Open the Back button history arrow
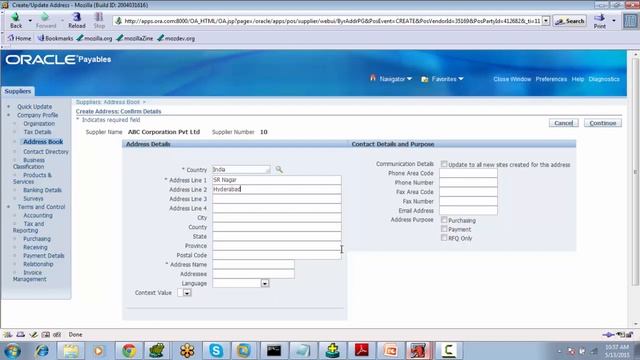 (30, 20)
